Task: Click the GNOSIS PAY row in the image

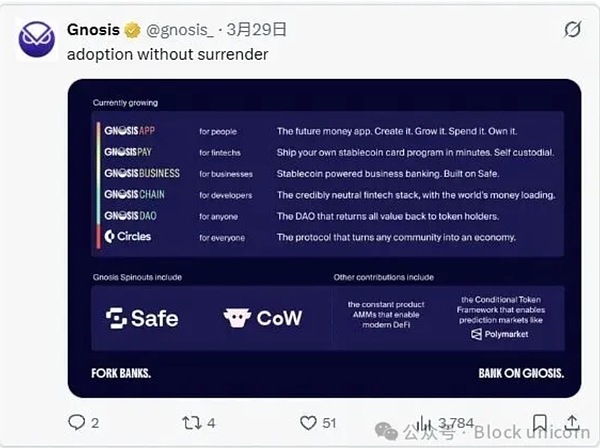Action: pos(325,152)
